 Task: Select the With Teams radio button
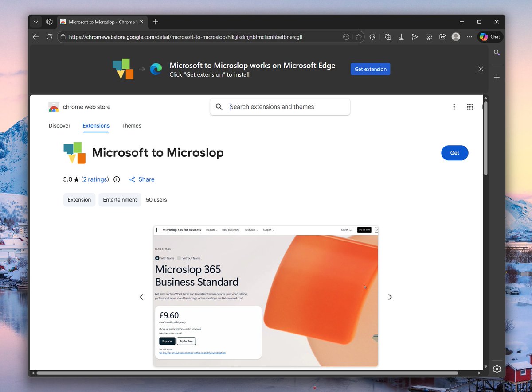[x=157, y=258]
